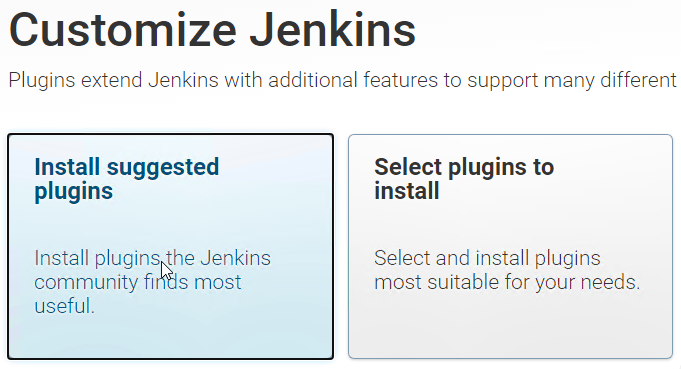Click the word 'plugins' below 'Install suggested'
Screen dimensions: 681x369
coord(73,191)
